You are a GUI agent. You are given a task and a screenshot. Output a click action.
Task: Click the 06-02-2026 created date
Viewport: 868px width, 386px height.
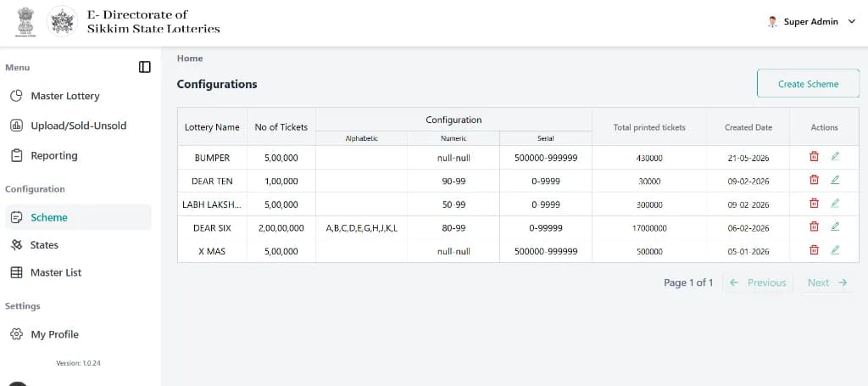(x=748, y=227)
